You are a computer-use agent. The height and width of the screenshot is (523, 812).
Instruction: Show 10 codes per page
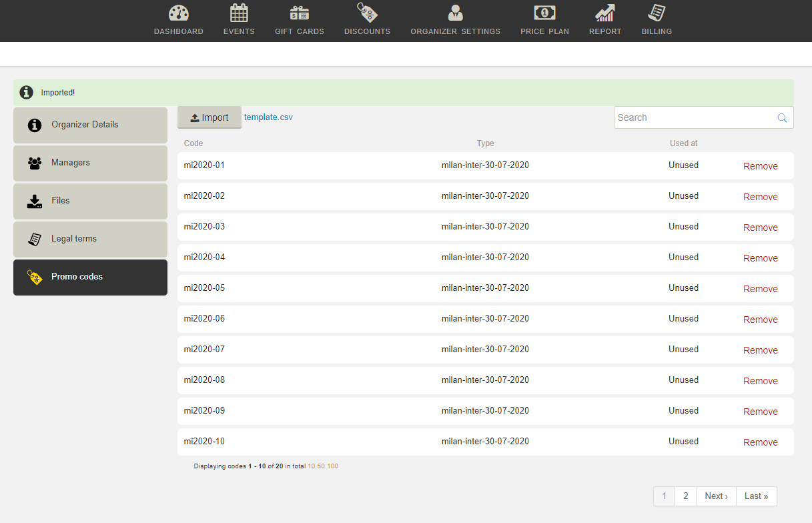coord(311,466)
